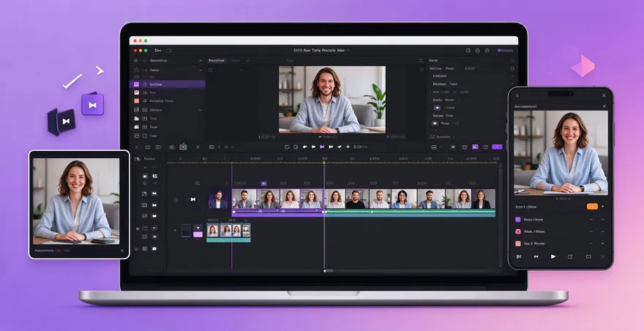Select the first dark-suited man clip thumbnail

click(218, 199)
